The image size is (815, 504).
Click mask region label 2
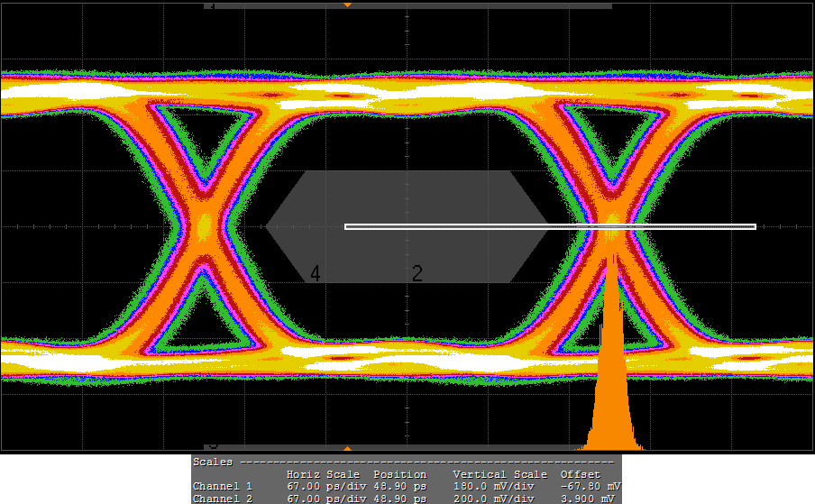[417, 273]
